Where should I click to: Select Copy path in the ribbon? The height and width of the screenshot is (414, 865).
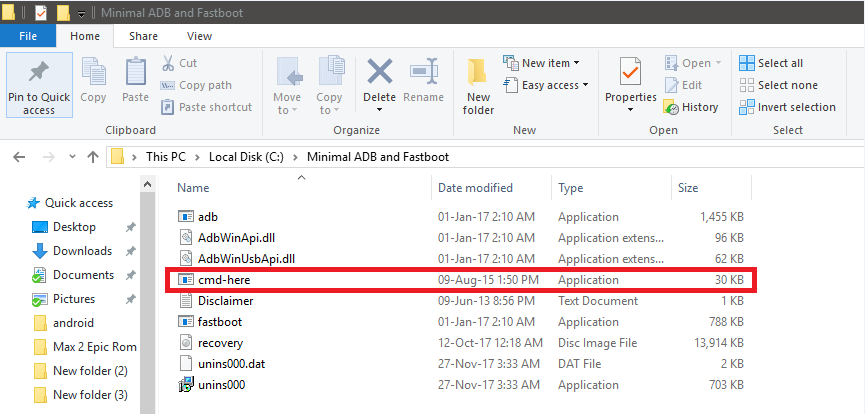pos(196,85)
